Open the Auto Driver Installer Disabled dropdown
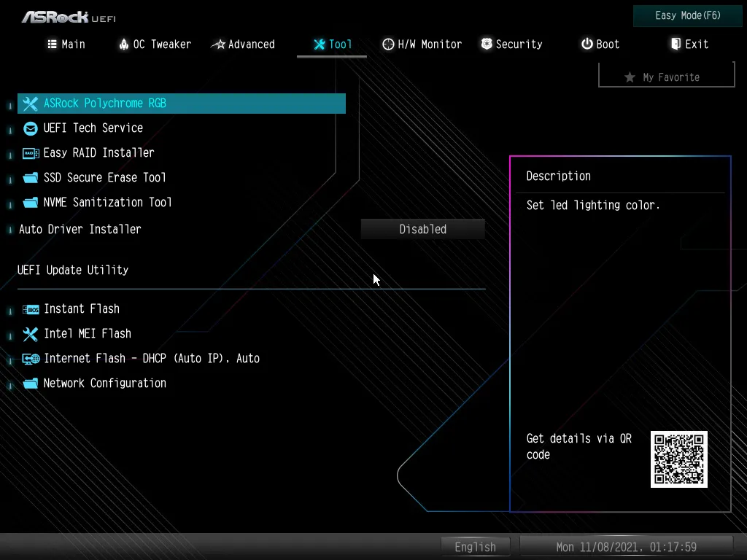 (423, 230)
